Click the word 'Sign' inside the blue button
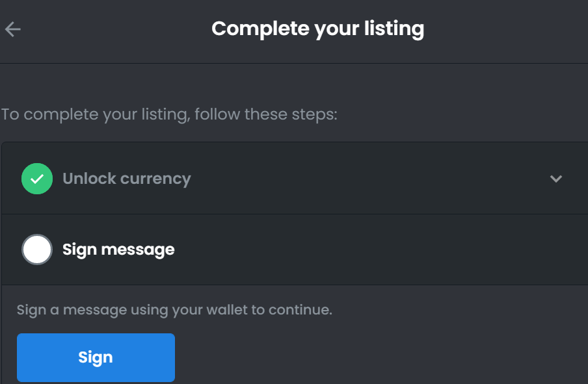The height and width of the screenshot is (384, 588). [x=95, y=358]
